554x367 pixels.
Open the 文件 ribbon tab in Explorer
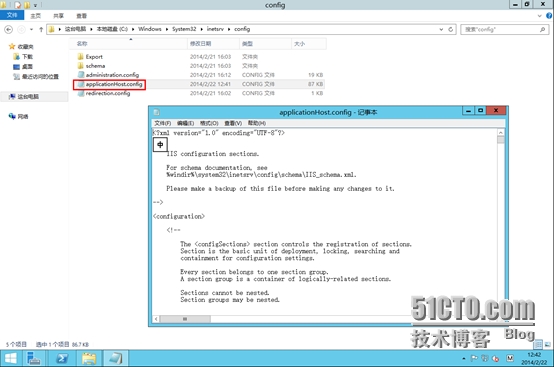pyautogui.click(x=12, y=15)
